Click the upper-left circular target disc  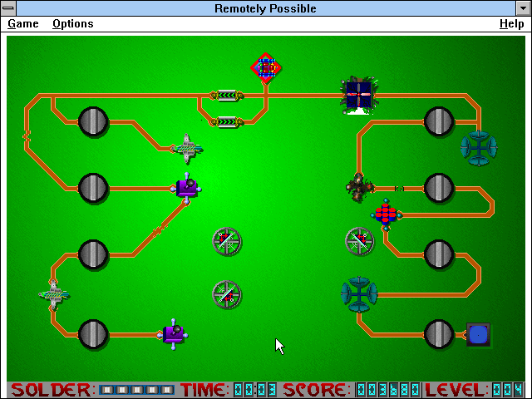pyautogui.click(x=227, y=241)
